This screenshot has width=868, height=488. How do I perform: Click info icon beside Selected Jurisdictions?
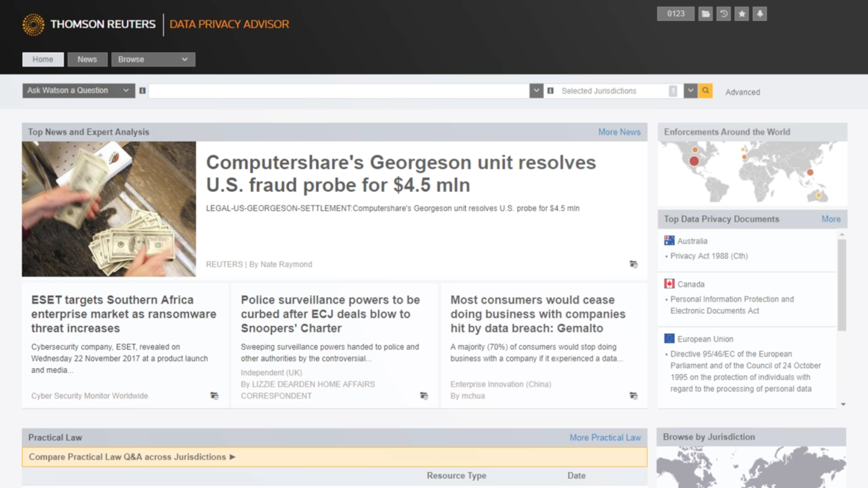coord(550,91)
